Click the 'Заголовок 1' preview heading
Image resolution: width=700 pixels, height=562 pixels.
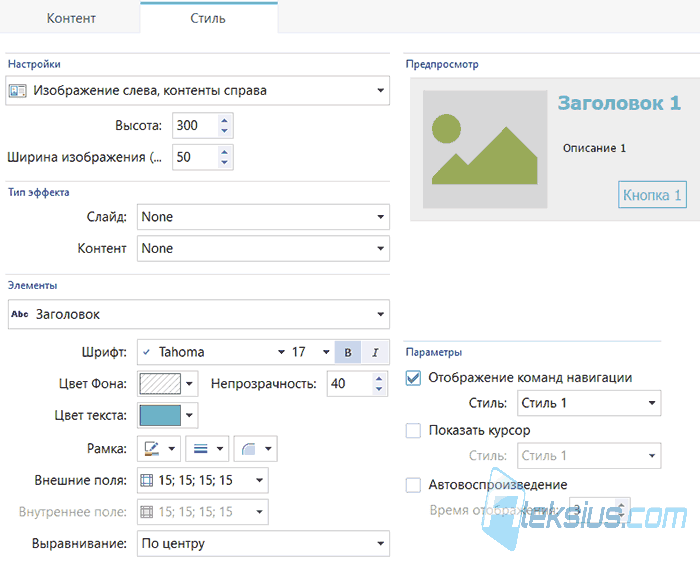coord(619,103)
